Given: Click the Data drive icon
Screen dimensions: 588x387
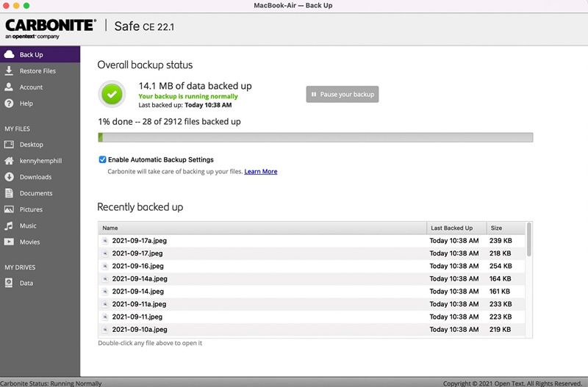Looking at the screenshot, I should [x=9, y=283].
